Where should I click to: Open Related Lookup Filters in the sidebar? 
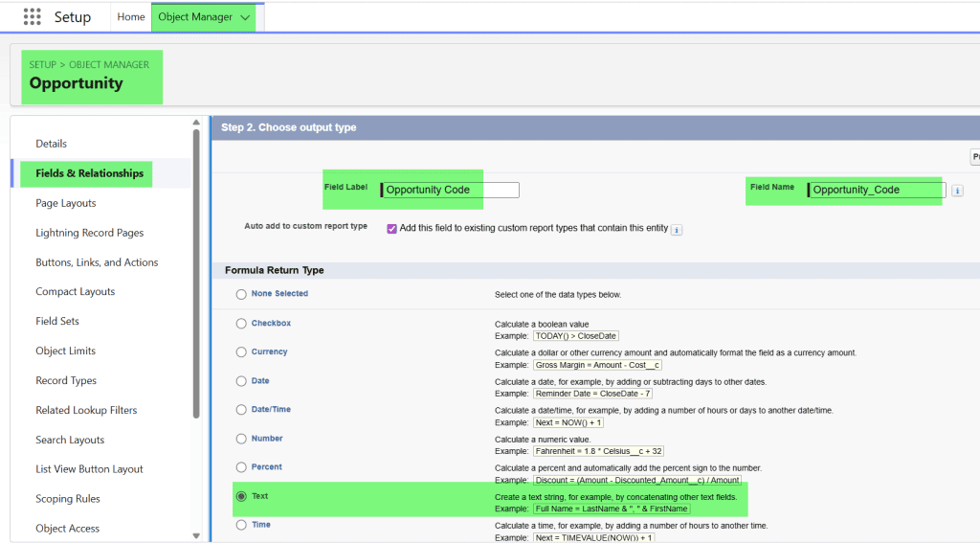[x=86, y=411]
